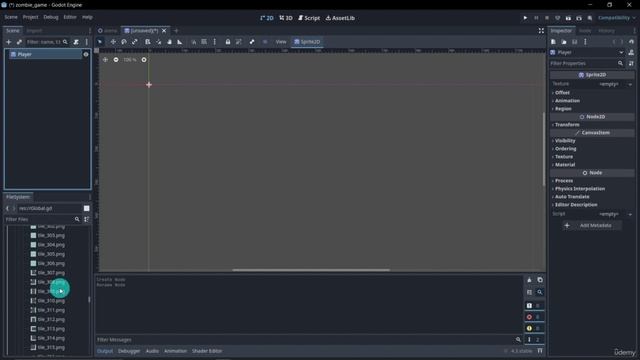Toggle Grid Snap in viewport toolbar
640x360 pixels.
click(204, 42)
